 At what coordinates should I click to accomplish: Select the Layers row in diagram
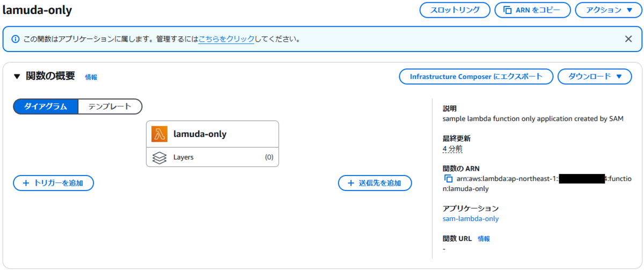pyautogui.click(x=213, y=157)
